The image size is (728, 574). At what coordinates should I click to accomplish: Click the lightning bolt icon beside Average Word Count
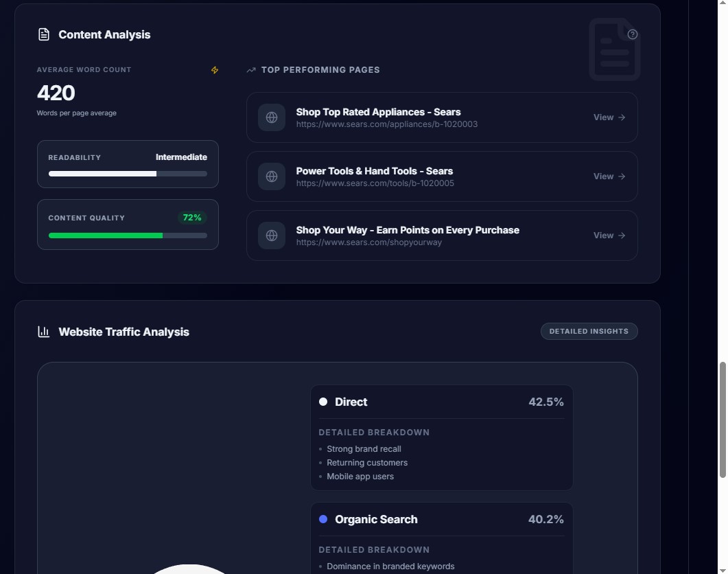coord(215,70)
